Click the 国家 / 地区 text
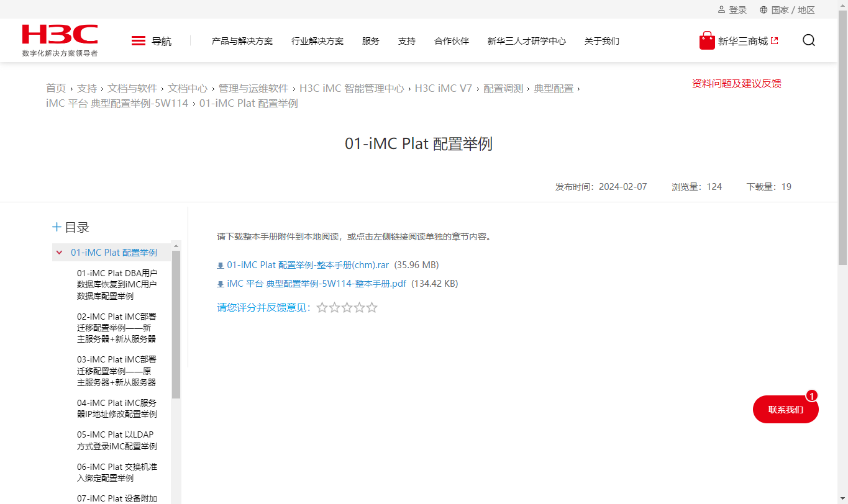Viewport: 848px width, 504px height. click(793, 10)
